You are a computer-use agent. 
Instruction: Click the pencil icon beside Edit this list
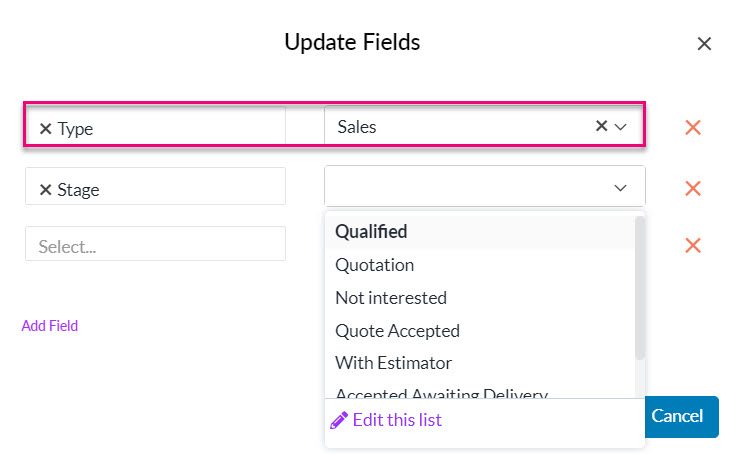[x=339, y=420]
